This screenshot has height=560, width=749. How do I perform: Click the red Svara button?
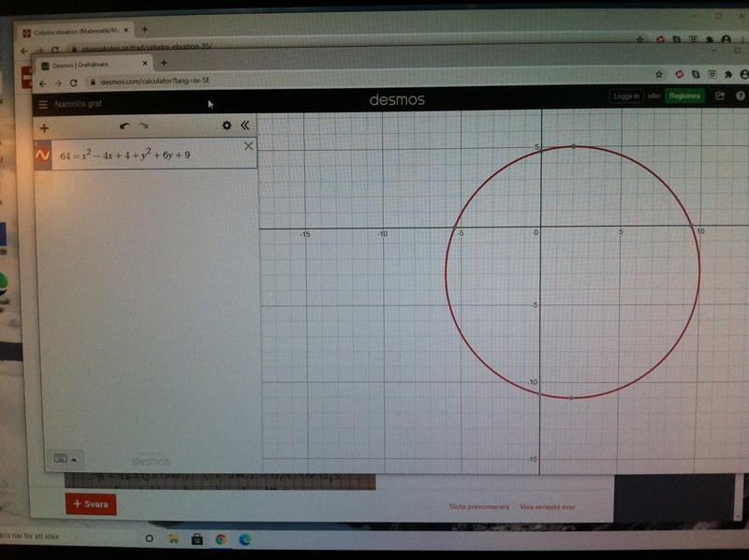coord(91,504)
